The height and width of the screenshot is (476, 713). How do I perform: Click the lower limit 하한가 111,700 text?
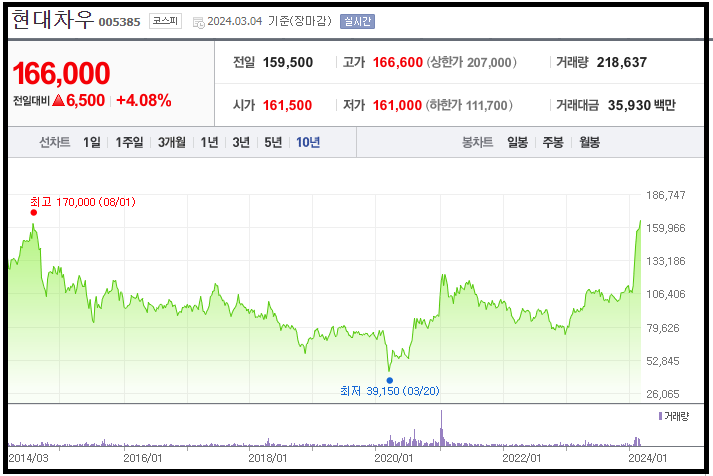469,105
